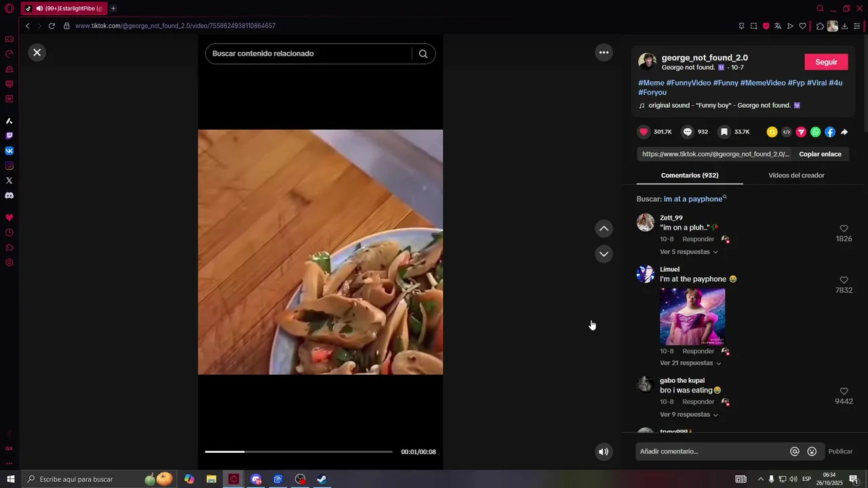The height and width of the screenshot is (488, 868).
Task: Go to previous video with up arrow
Action: pyautogui.click(x=604, y=228)
